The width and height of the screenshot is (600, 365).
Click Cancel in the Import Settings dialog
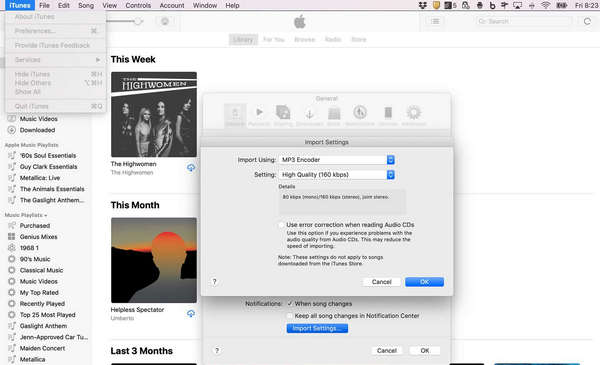382,282
